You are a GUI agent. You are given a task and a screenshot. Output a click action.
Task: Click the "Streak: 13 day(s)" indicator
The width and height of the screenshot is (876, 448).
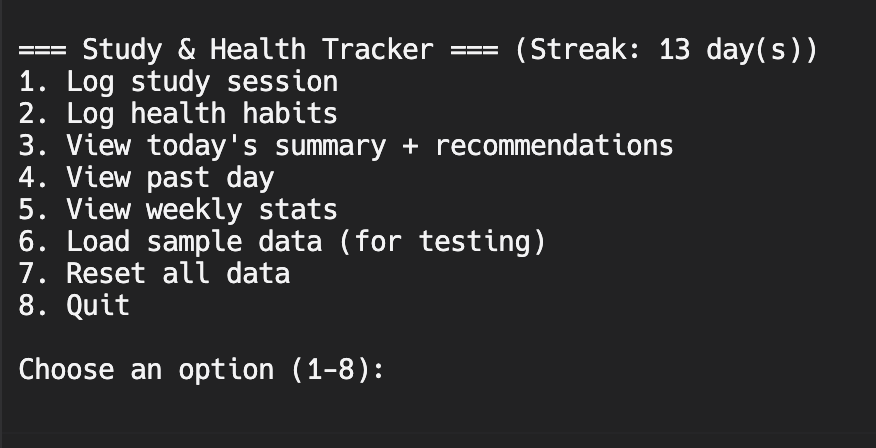[x=666, y=50]
